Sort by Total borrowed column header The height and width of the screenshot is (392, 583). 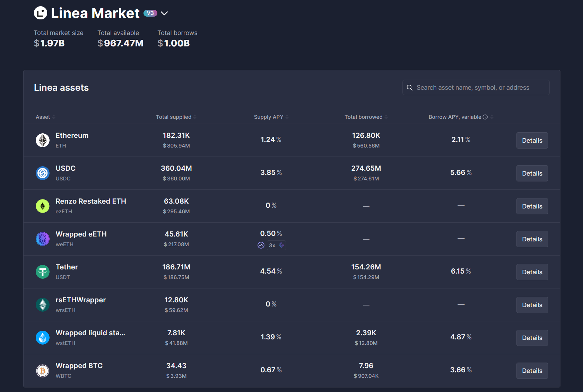[x=366, y=117]
